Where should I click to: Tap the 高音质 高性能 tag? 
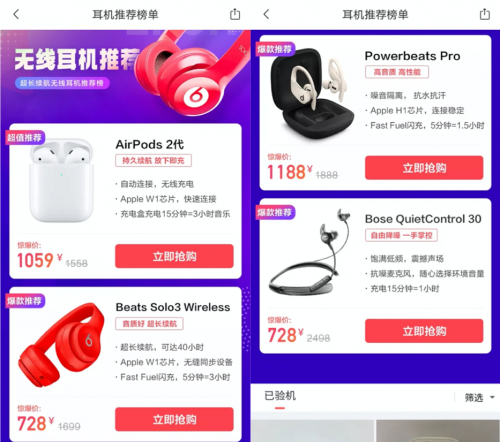397,72
